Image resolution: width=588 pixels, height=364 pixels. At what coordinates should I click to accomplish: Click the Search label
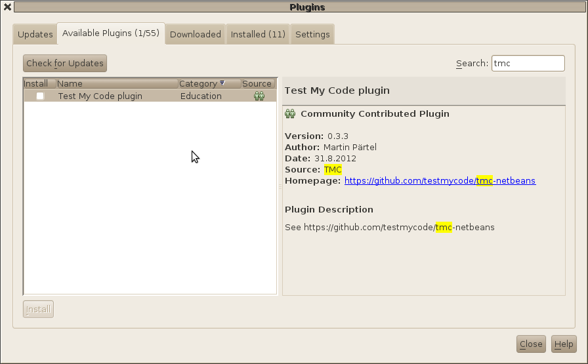coord(472,64)
